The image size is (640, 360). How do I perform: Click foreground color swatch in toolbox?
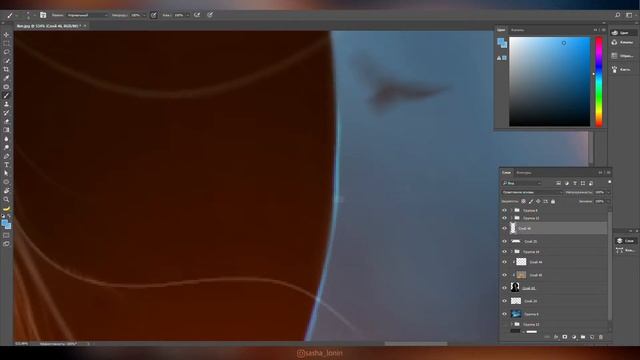pyautogui.click(x=5, y=223)
